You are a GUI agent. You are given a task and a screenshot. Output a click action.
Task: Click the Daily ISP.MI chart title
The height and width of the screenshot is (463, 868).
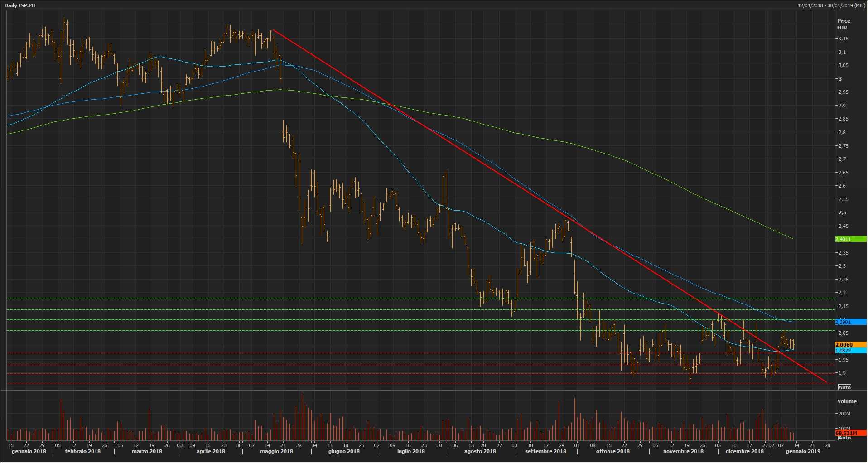click(20, 5)
